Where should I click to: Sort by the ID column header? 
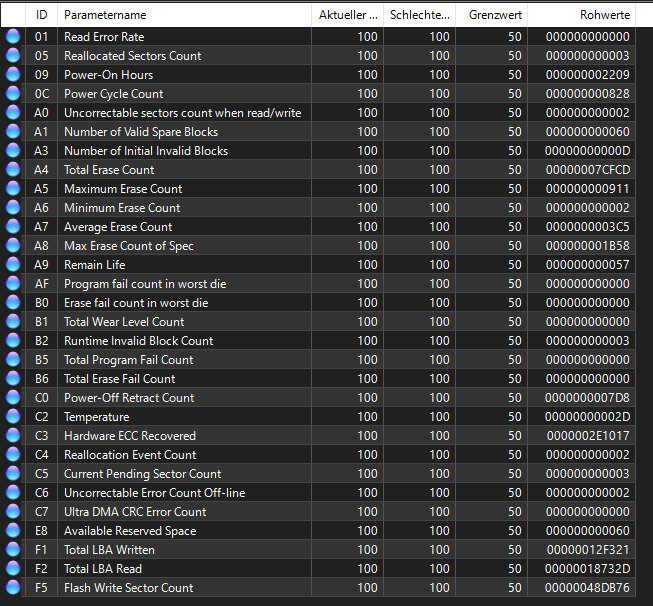pos(42,15)
